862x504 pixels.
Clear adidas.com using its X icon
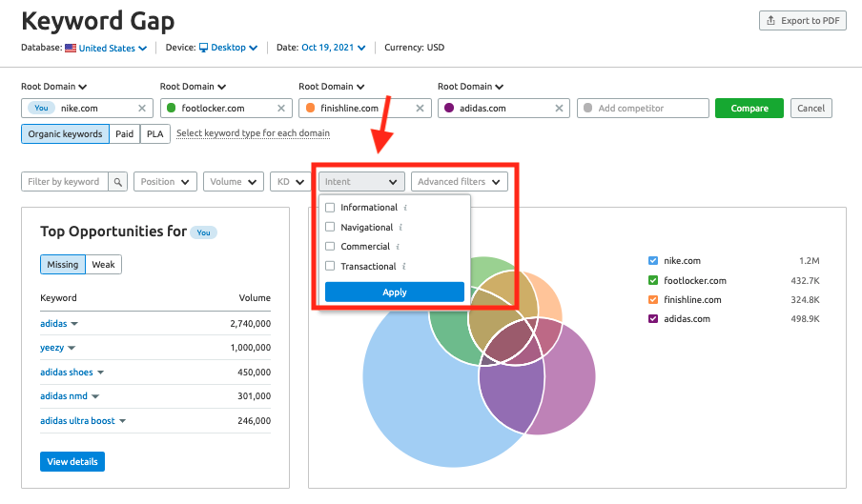click(559, 109)
